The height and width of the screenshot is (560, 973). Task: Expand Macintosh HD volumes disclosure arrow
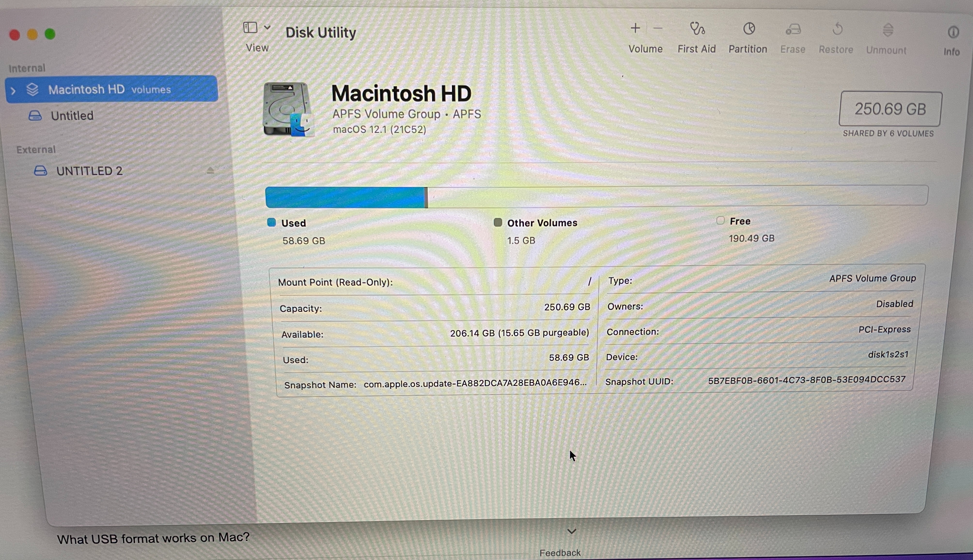click(13, 91)
